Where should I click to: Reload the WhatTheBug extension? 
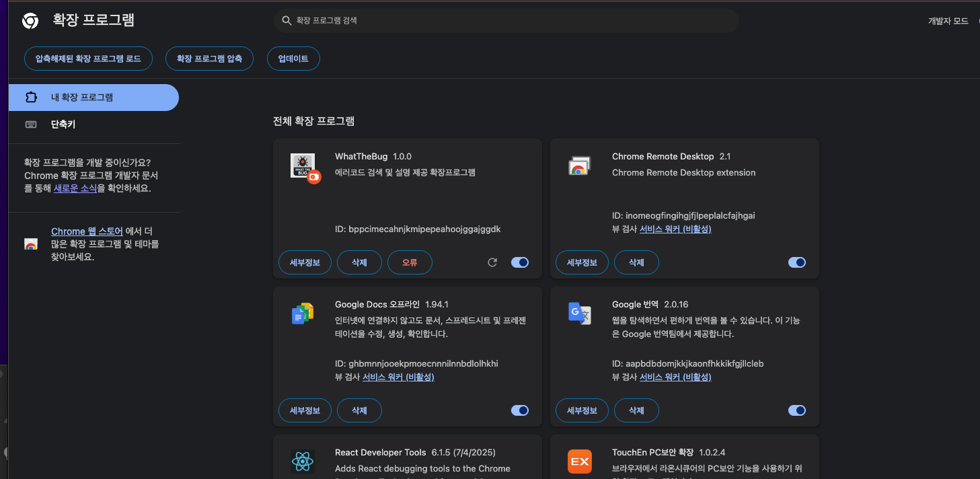[492, 262]
